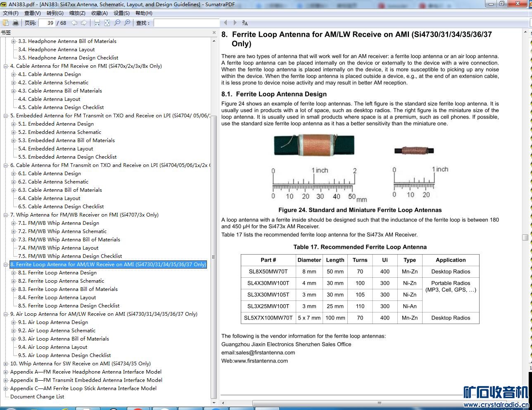
Task: Go to previous page with arrow icon
Action: click(74, 23)
